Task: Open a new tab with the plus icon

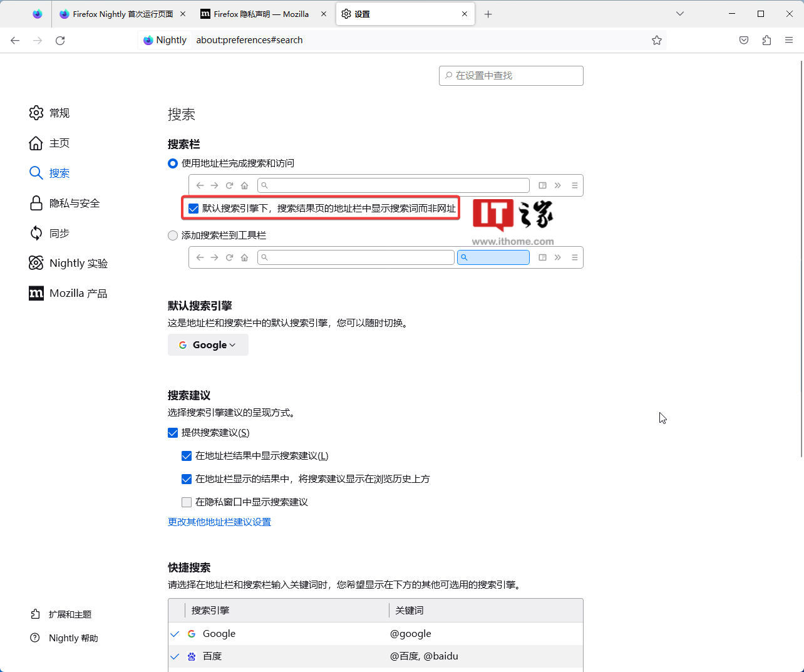Action: pyautogui.click(x=488, y=14)
